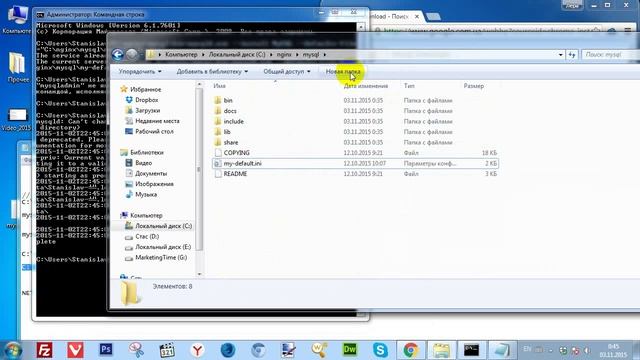Sort files by the Имя column
640x360 pixels.
tap(220, 86)
